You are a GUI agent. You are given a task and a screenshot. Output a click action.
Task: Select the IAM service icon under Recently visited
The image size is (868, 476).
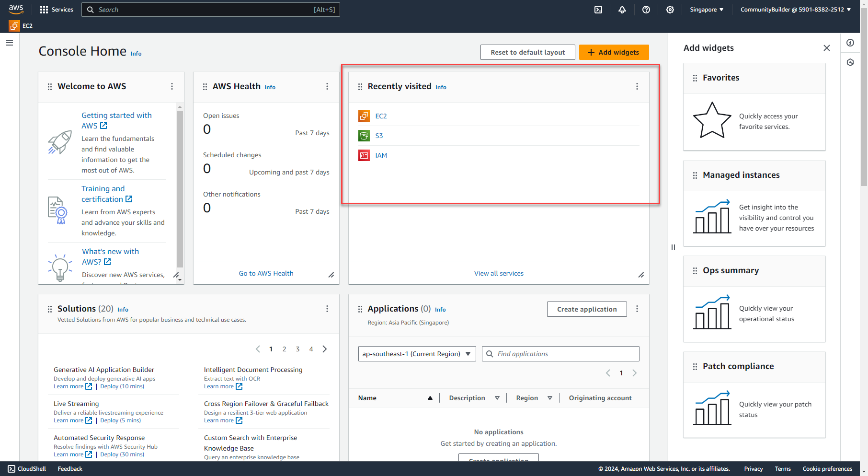[x=364, y=155]
